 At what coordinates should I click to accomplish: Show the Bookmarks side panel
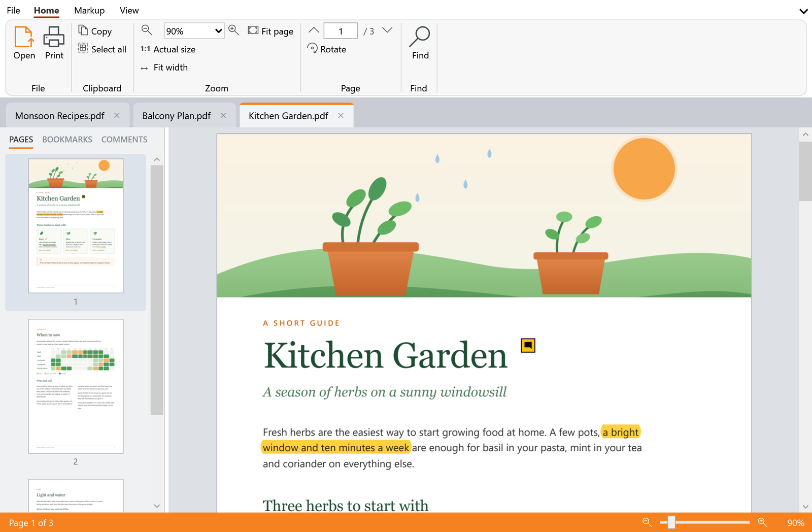tap(67, 140)
